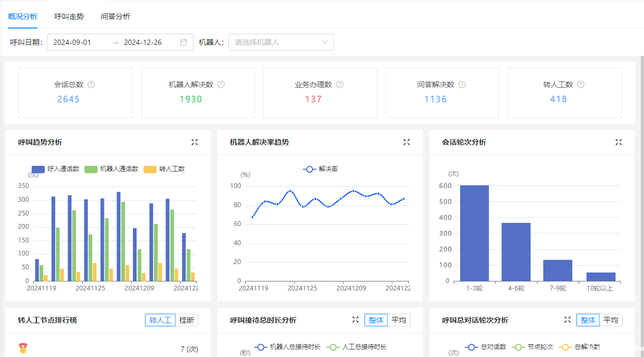Switch to 呼叫走势 tab
Viewport: 644px width, 357px height.
click(69, 16)
